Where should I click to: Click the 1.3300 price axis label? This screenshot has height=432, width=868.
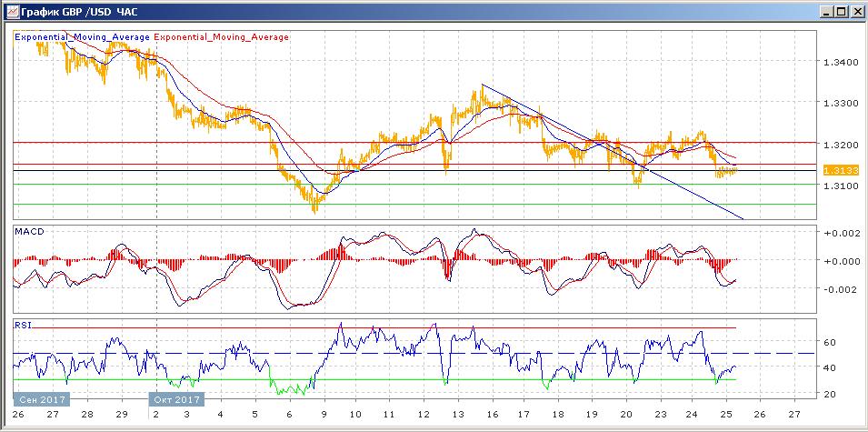point(839,103)
